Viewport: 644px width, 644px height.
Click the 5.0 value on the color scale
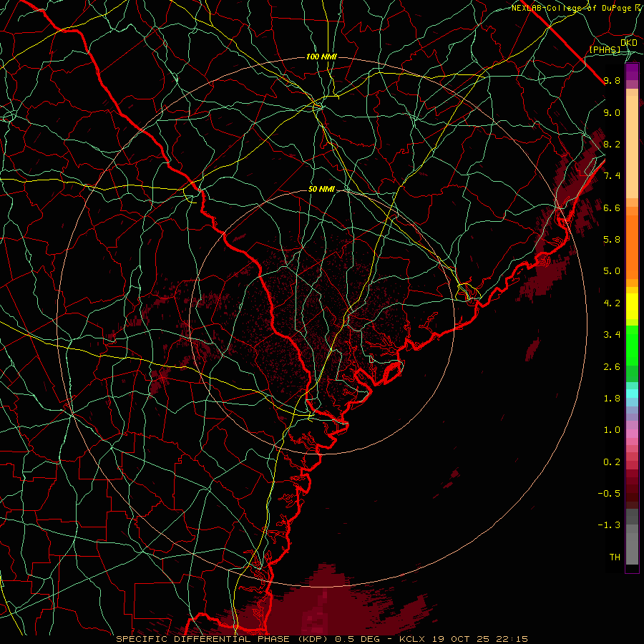[612, 271]
